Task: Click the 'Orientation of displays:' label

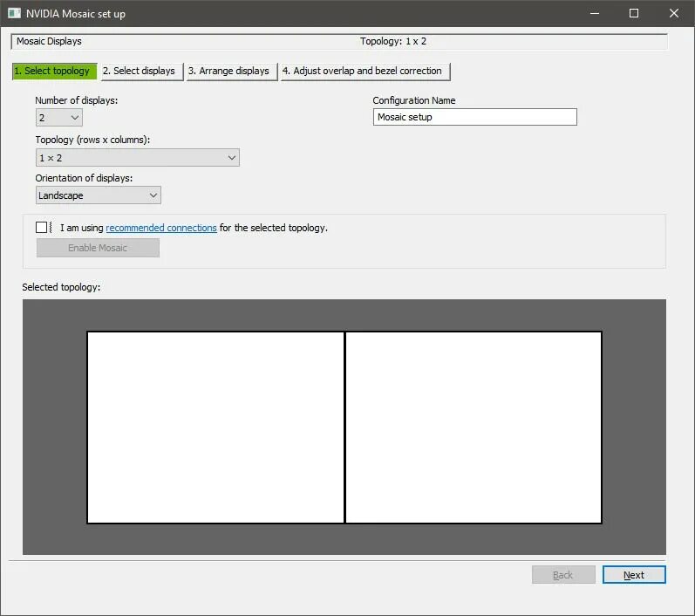Action: 84,178
